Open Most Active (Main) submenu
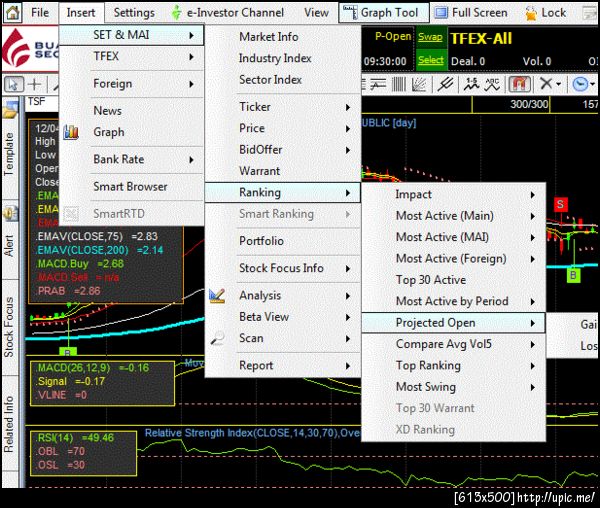This screenshot has height=508, width=600. 453,216
